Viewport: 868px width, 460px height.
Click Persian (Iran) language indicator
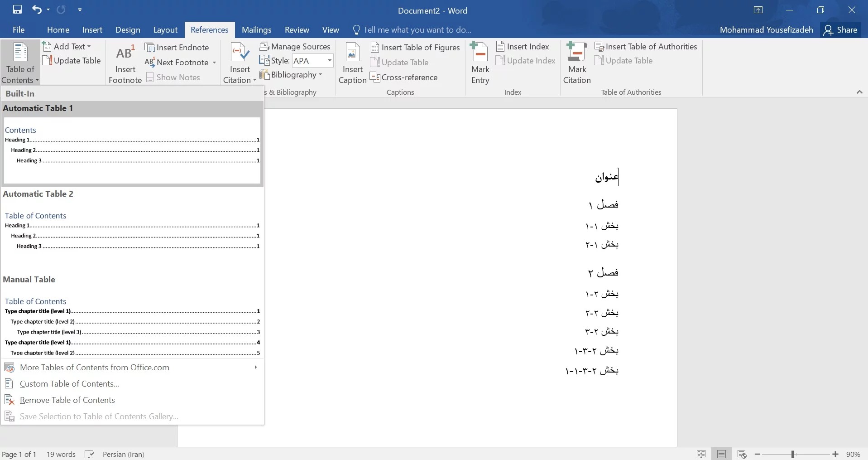click(123, 454)
